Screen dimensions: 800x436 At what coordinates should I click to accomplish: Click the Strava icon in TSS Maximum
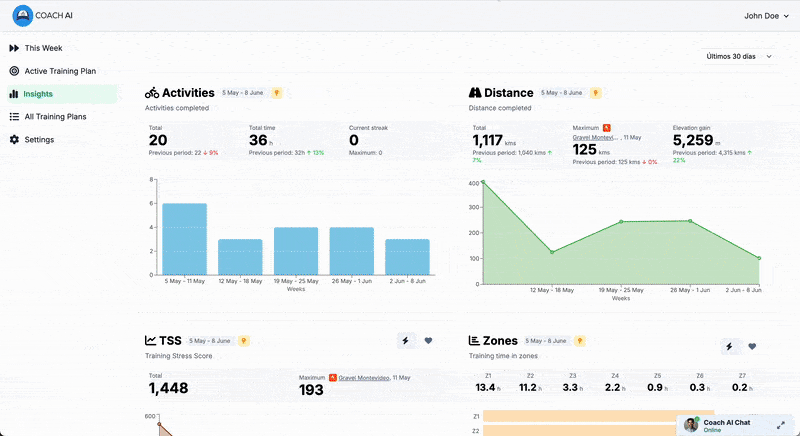coord(333,378)
